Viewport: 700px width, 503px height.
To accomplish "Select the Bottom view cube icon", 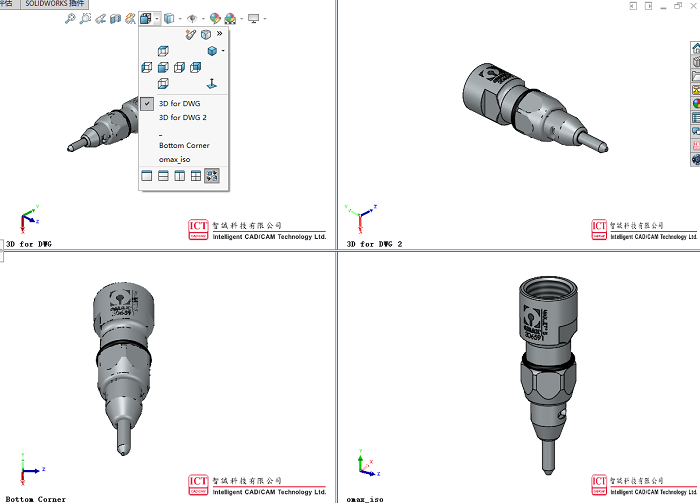I will (x=163, y=83).
